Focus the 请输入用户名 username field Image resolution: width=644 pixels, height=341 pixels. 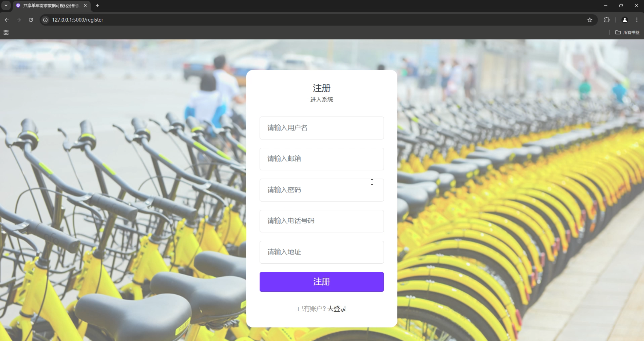coord(321,128)
